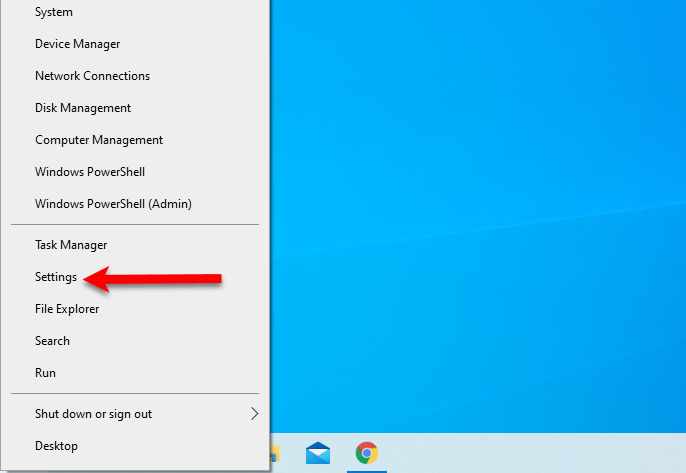Open Task Manager
The width and height of the screenshot is (686, 473).
pyautogui.click(x=71, y=245)
